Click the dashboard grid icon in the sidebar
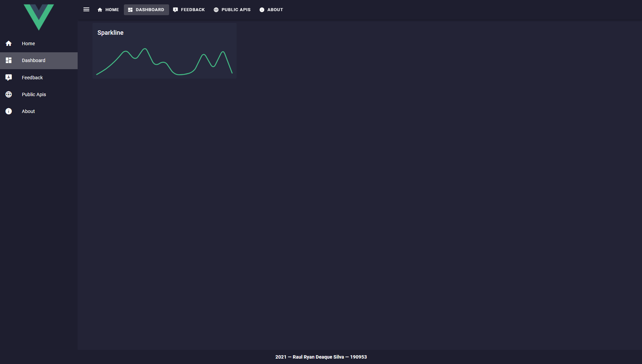 pos(9,60)
